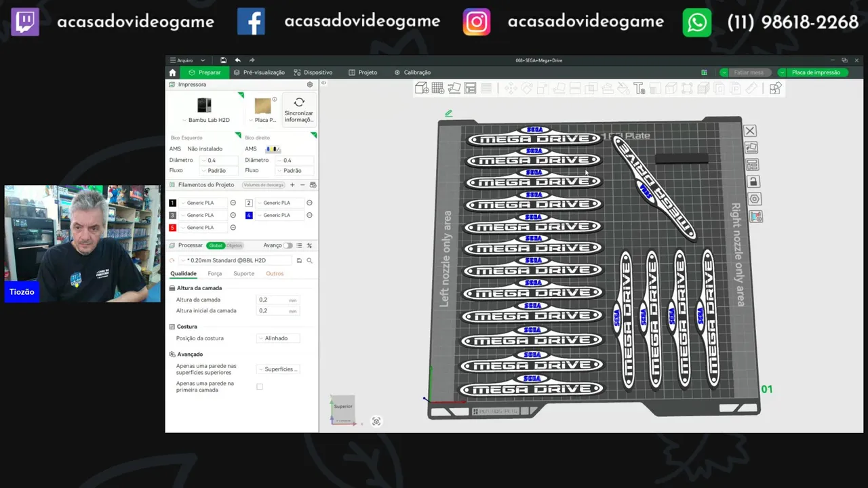
Task: Click the Add model cube icon
Action: click(x=421, y=88)
